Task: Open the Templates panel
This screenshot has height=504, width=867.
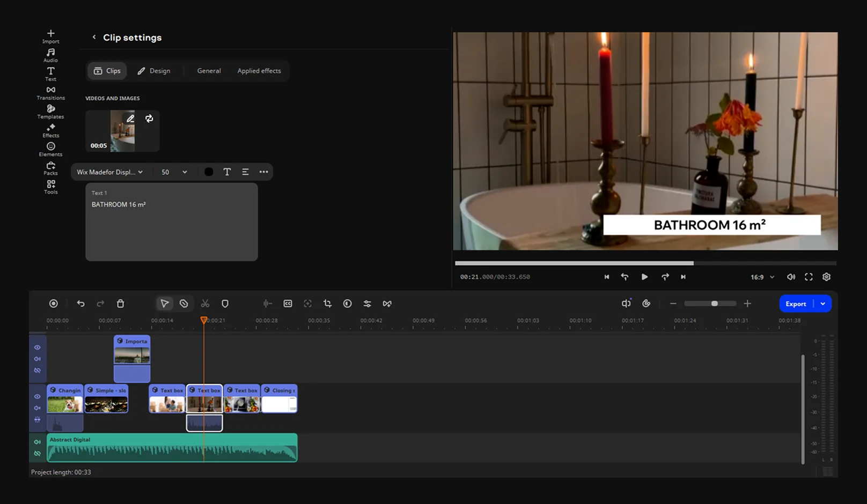Action: click(50, 112)
